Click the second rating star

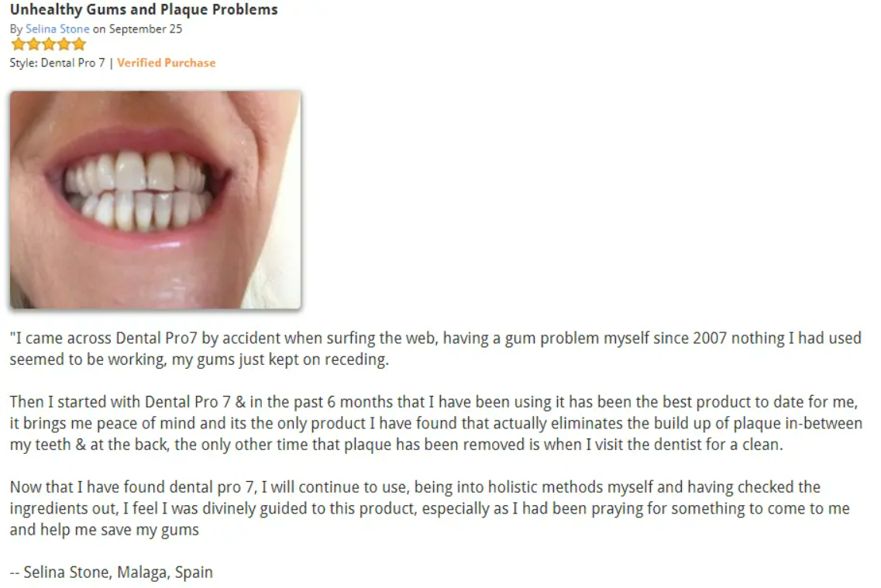33,45
